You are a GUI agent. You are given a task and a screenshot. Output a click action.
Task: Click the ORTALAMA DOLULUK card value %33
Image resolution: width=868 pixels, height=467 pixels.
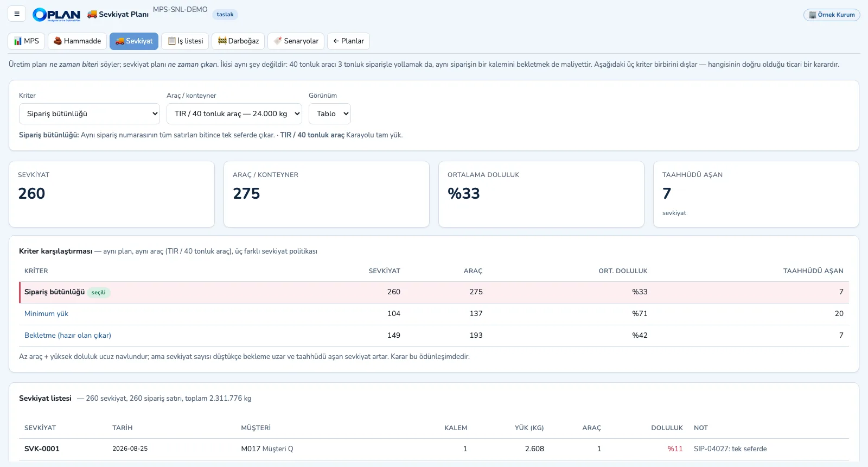click(464, 193)
